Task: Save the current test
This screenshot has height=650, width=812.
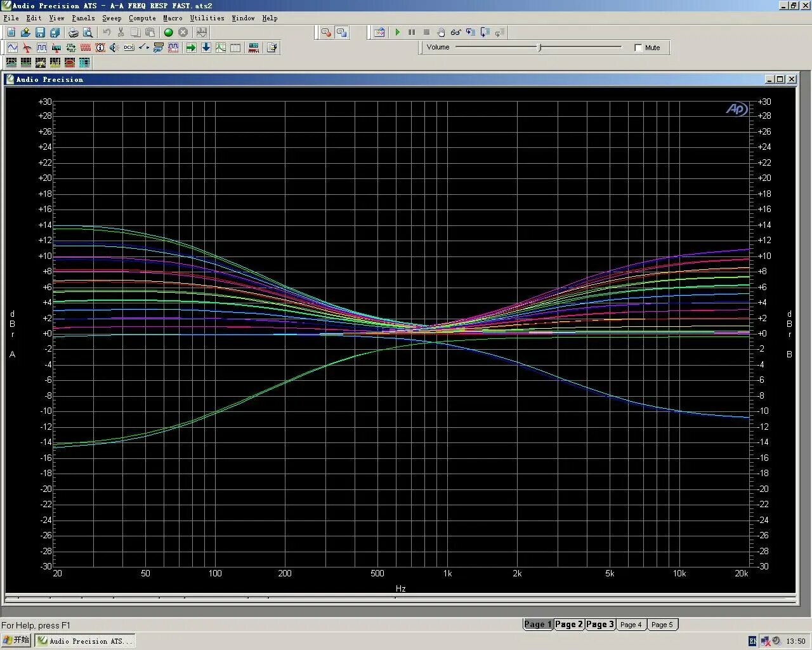Action: 40,32
